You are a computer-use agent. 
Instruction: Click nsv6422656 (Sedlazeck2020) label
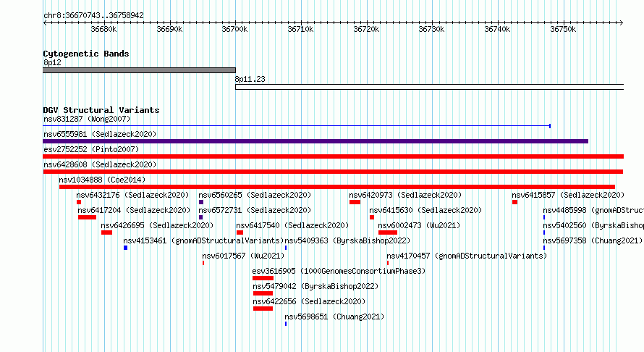(309, 301)
